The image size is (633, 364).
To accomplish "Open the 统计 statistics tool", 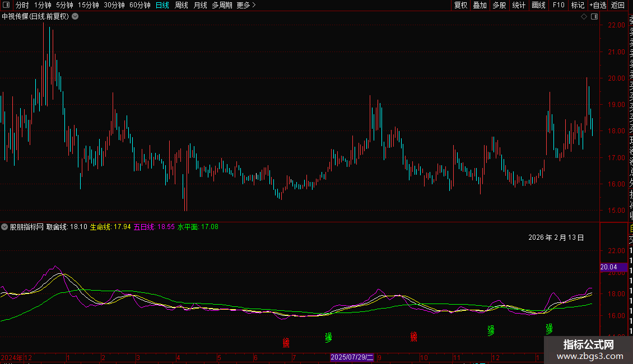I will pyautogui.click(x=519, y=5).
